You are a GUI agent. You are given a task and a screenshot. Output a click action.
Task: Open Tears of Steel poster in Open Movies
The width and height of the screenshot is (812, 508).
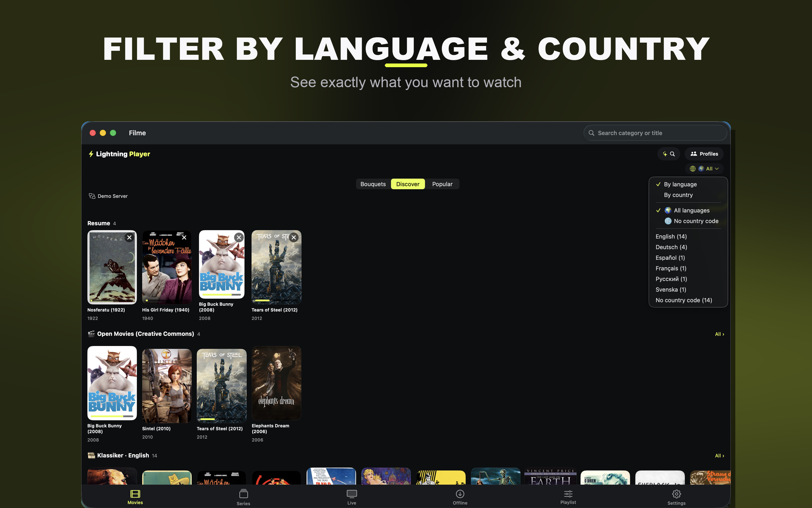point(221,386)
